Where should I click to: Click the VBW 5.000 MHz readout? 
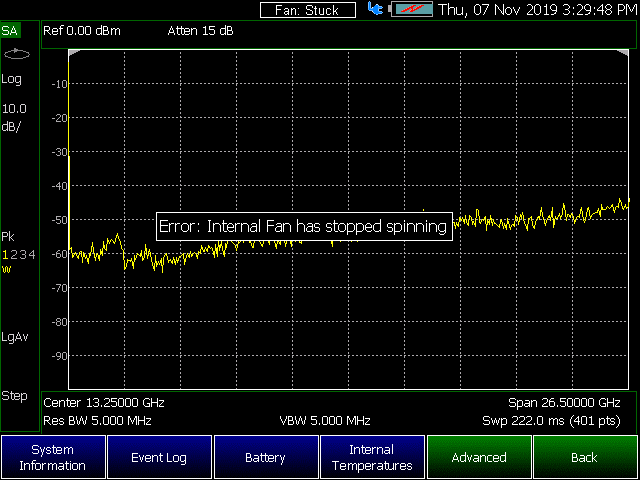(325, 420)
